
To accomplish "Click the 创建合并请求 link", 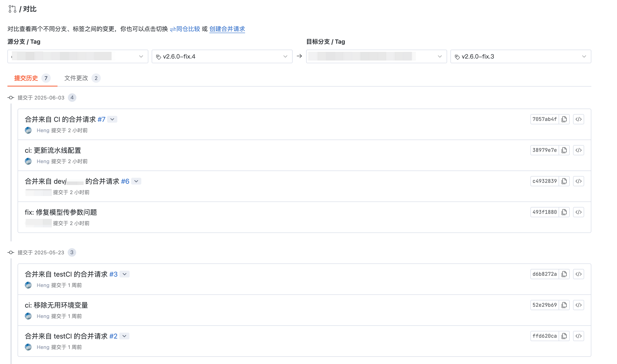I will pyautogui.click(x=227, y=29).
